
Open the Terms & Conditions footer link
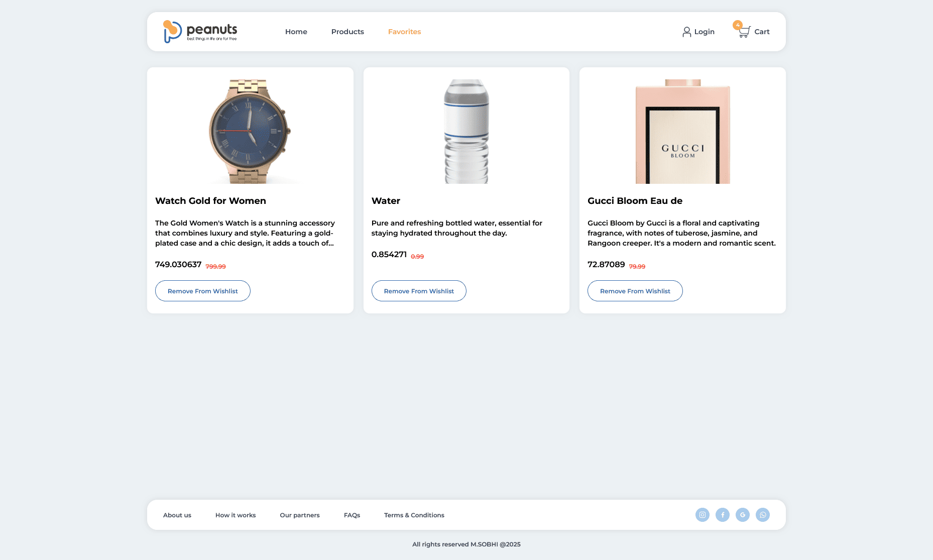tap(414, 515)
